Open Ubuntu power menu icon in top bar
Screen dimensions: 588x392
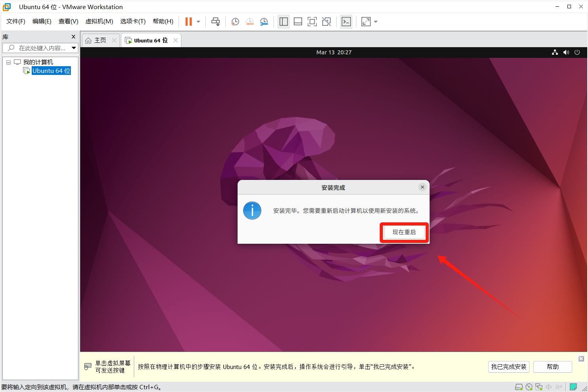coord(577,52)
